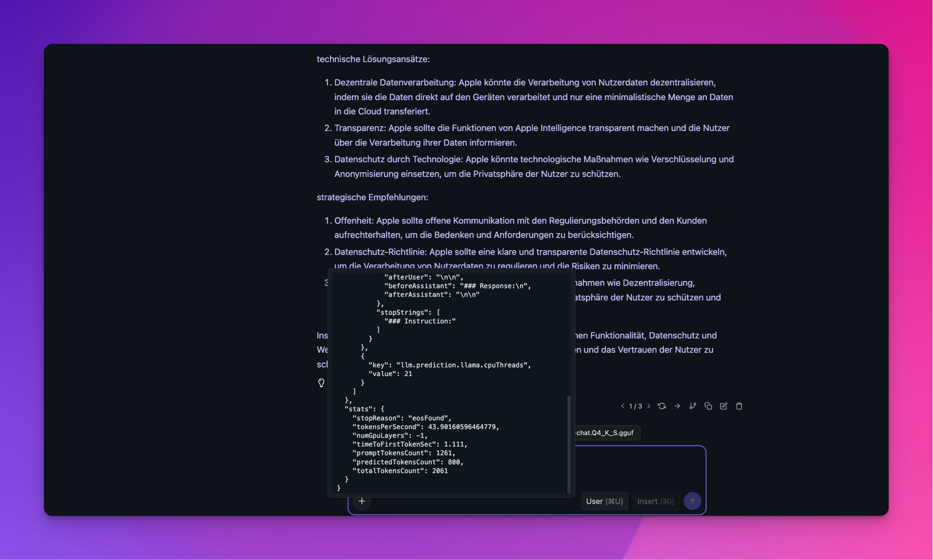The height and width of the screenshot is (560, 933).
Task: Click the "### Instruction:" stop string
Action: 420,321
